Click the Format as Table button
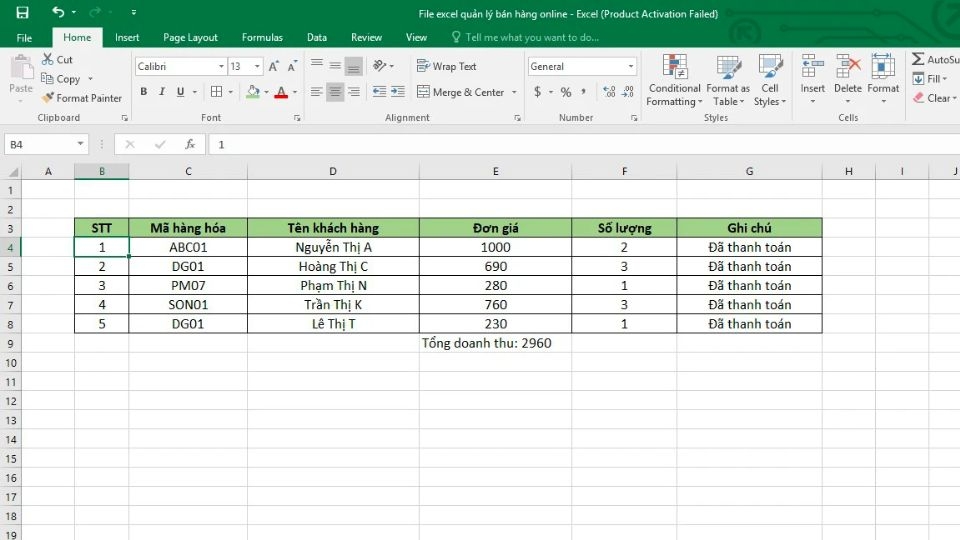 tap(727, 81)
